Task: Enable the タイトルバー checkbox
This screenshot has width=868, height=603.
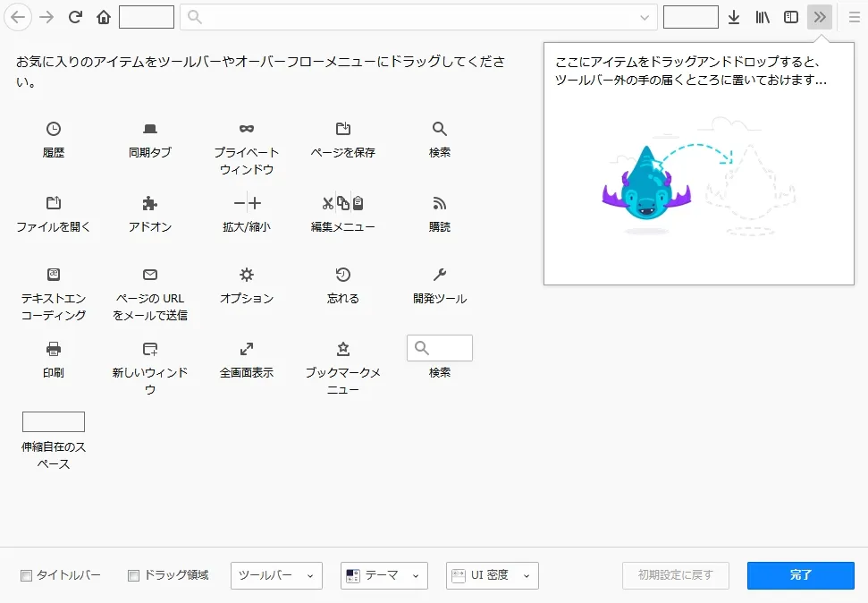Action: [26, 576]
